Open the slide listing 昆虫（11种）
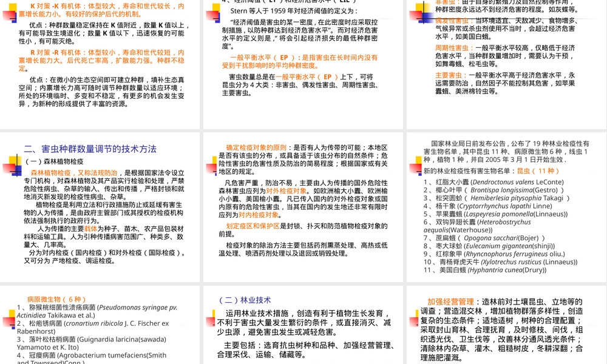The image size is (607, 364). tap(506, 207)
